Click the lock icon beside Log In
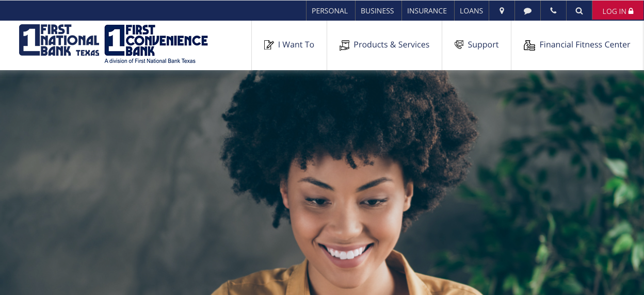Screen dimensions: 644x295 pos(631,11)
